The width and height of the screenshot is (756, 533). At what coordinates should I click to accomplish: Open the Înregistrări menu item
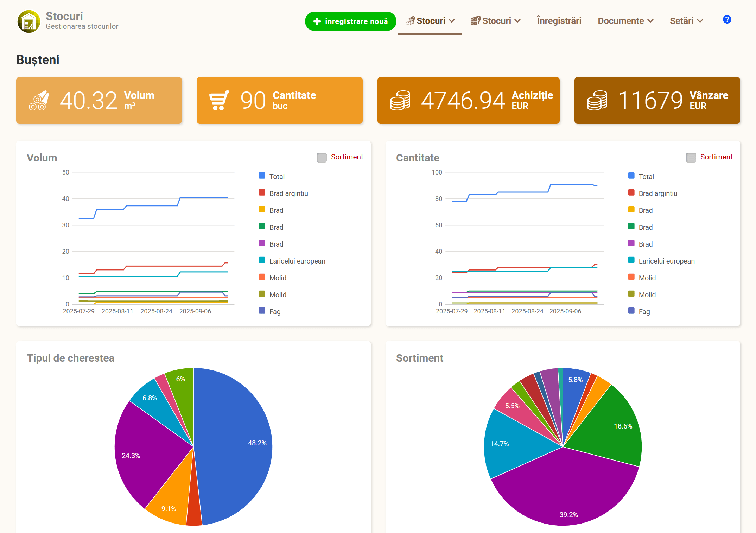(x=559, y=21)
